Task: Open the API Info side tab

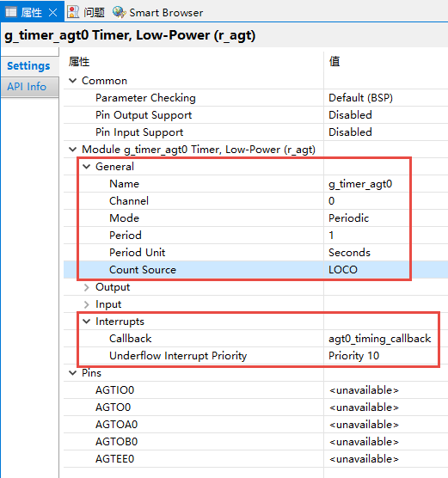Action: point(27,87)
